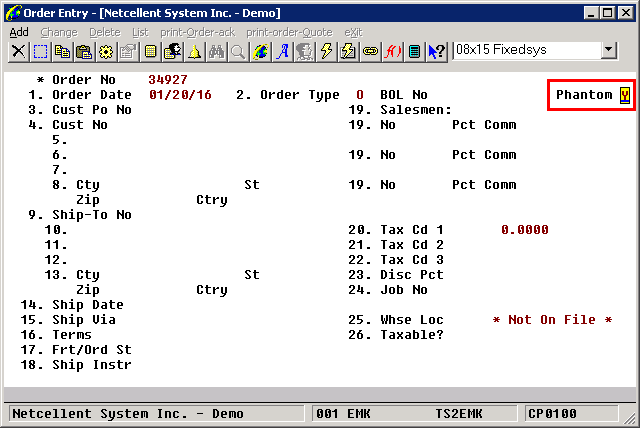Click the '21. Tax Cd 2' label
This screenshot has width=640, height=428.
point(396,245)
